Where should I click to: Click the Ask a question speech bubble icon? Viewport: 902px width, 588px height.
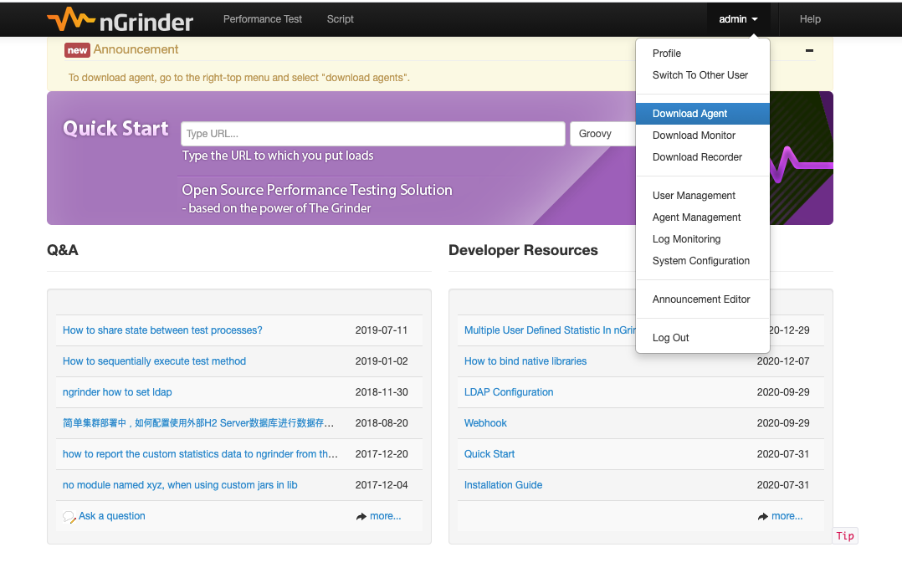point(69,517)
